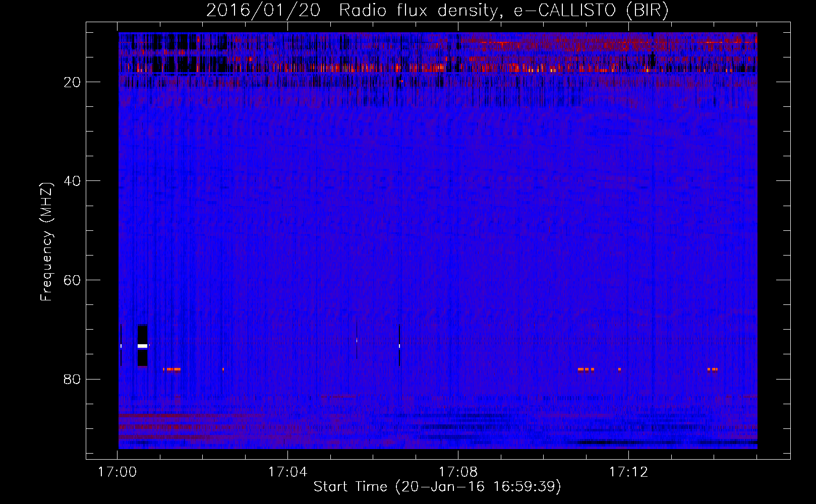Click the 80 MHz frequency tick label
816x504 pixels.
click(x=72, y=379)
